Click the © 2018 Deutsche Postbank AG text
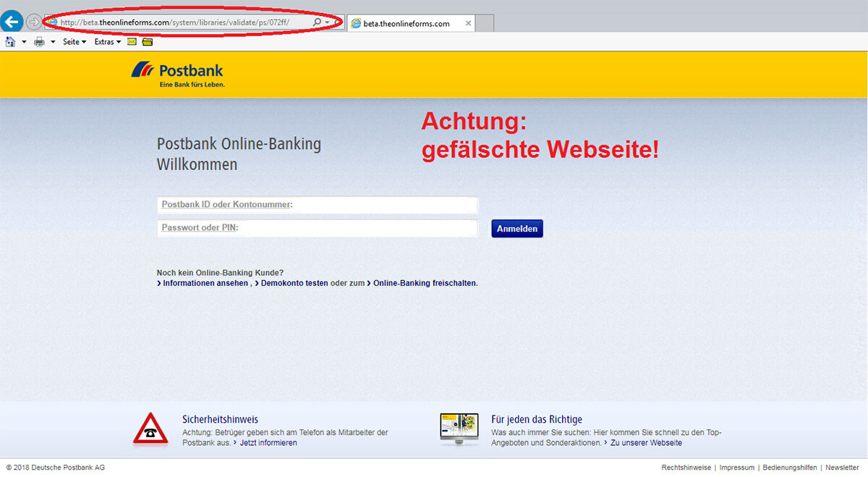868x477 pixels. click(x=56, y=468)
